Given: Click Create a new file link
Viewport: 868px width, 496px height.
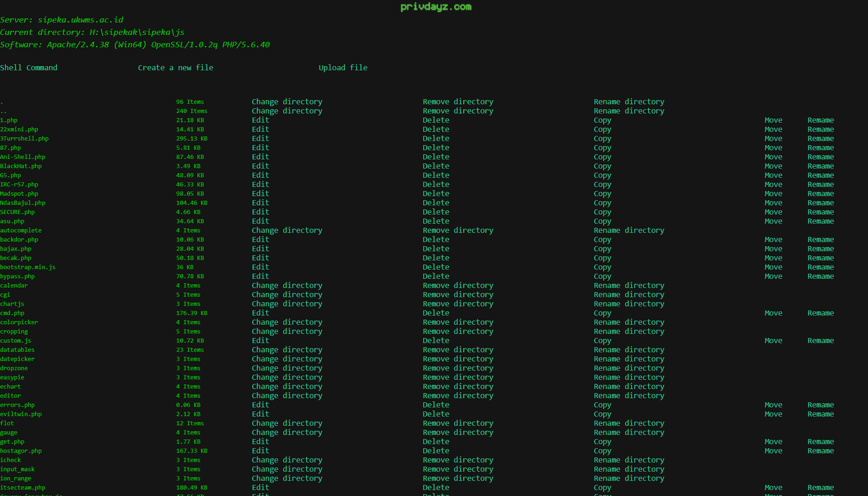Looking at the screenshot, I should [x=175, y=68].
